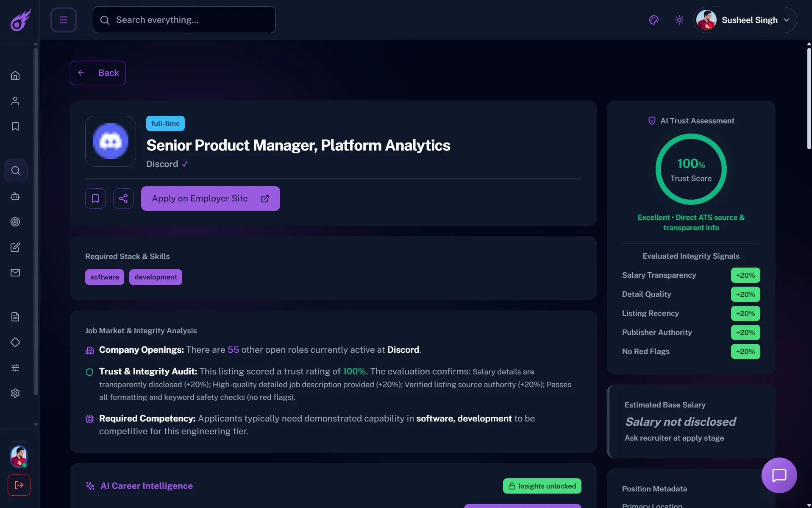Toggle the hamburger sidebar menu
Screen dimensions: 812x508
coord(64,20)
